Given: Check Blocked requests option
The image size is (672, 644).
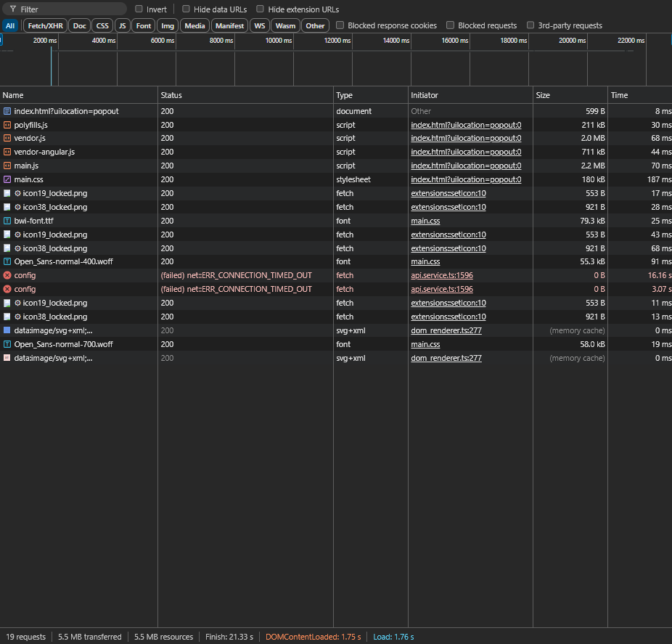Looking at the screenshot, I should coord(450,25).
